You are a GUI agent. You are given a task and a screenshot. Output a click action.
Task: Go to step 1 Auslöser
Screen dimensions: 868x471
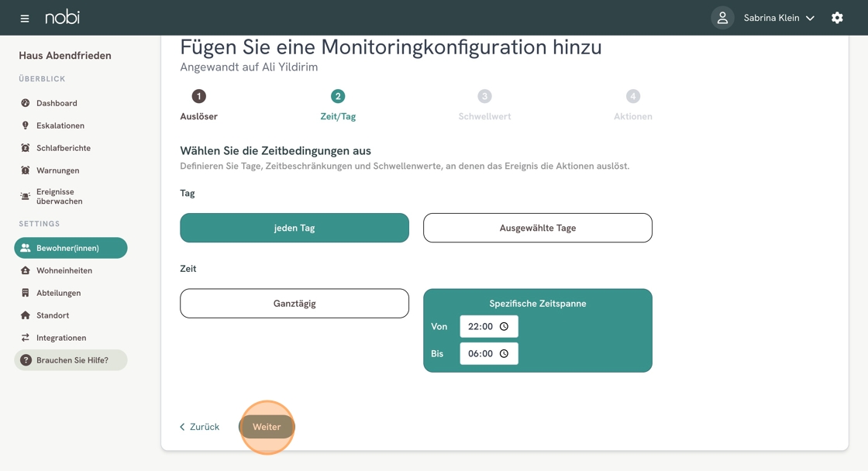pos(198,105)
